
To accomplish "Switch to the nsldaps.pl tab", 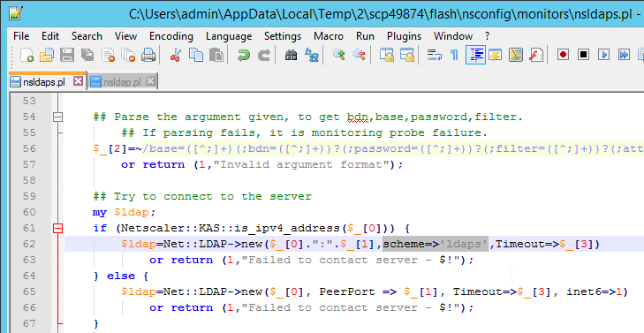I will [43, 82].
